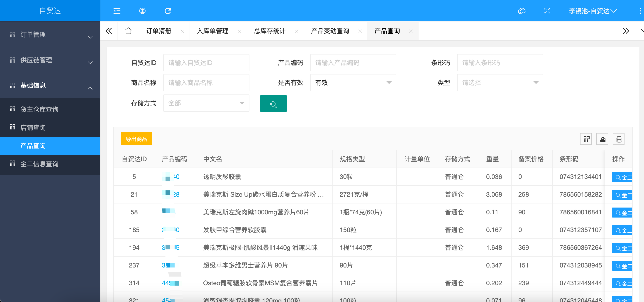Close the 入库单管理 tab
The width and height of the screenshot is (644, 302).
click(239, 31)
